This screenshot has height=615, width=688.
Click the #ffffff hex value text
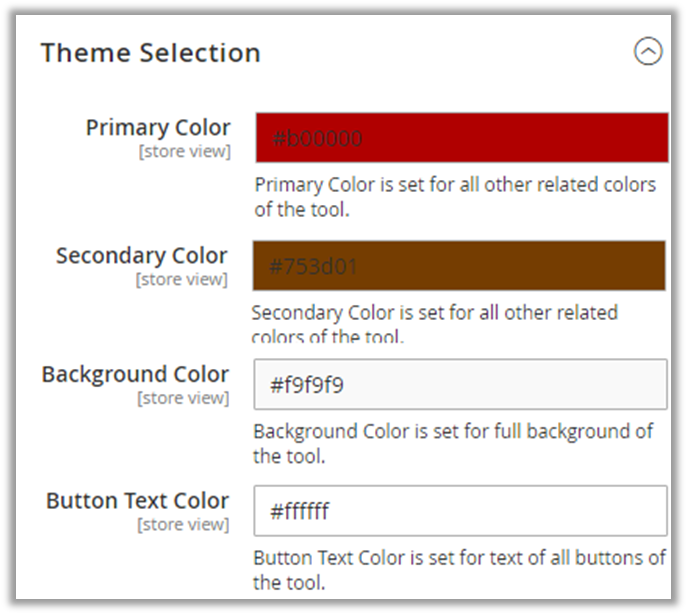[x=299, y=512]
